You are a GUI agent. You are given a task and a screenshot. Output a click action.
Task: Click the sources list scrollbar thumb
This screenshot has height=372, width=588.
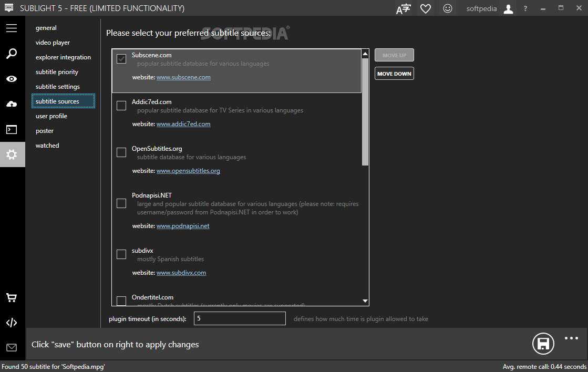pyautogui.click(x=365, y=112)
